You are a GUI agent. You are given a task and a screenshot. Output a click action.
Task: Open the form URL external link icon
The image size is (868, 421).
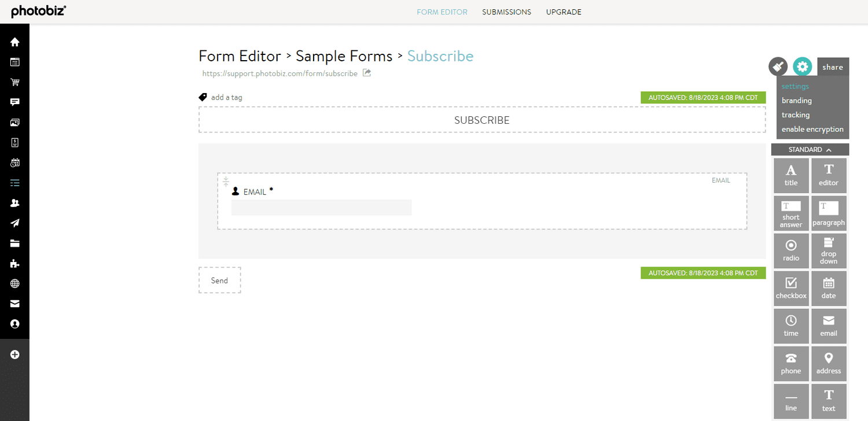tap(367, 73)
